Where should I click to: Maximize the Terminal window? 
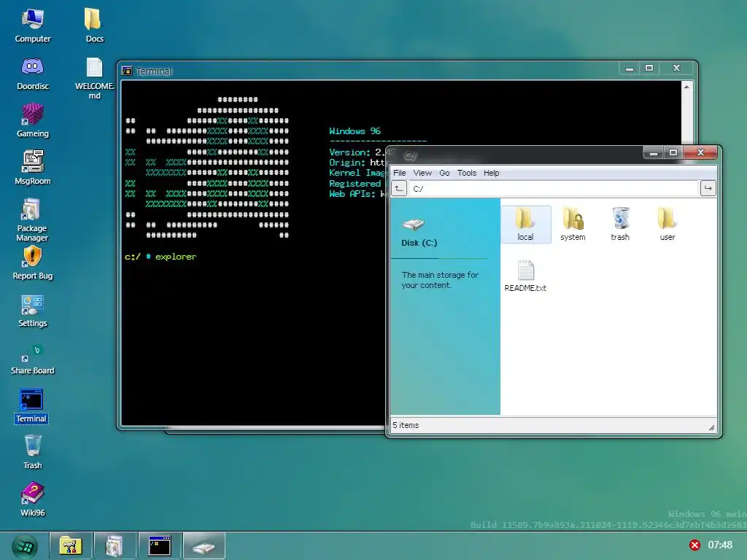pos(649,68)
